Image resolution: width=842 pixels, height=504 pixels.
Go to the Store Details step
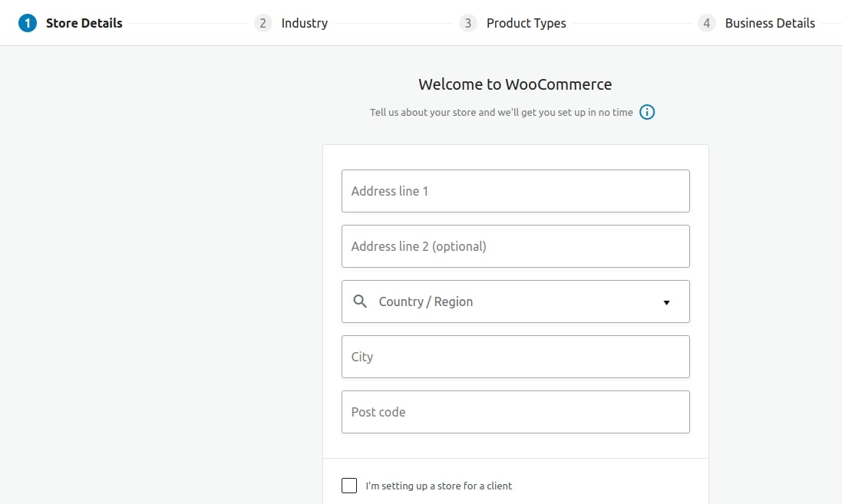[84, 23]
